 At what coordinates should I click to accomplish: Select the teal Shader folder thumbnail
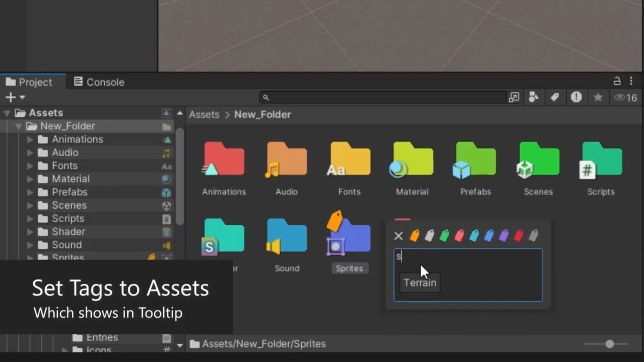224,237
